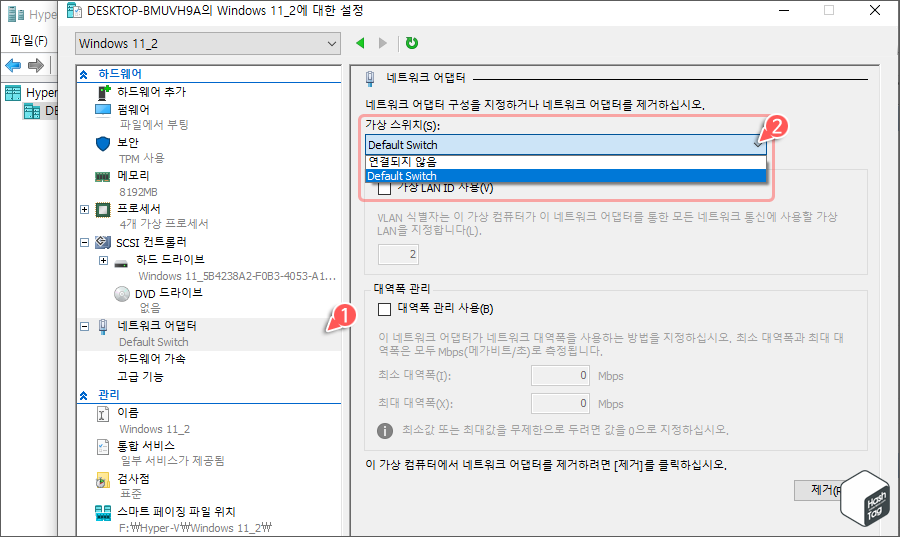This screenshot has height=537, width=900.
Task: Click the TPM 사용 text
Action: click(x=142, y=158)
